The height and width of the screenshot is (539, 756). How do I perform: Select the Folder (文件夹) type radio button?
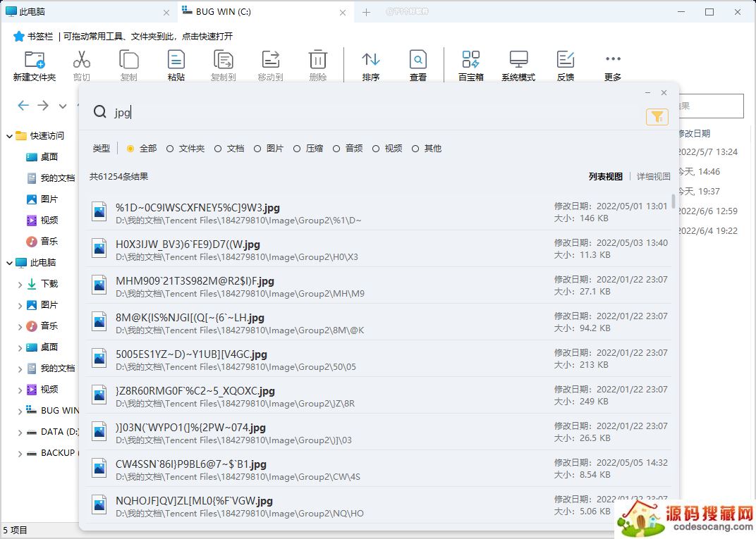point(170,149)
